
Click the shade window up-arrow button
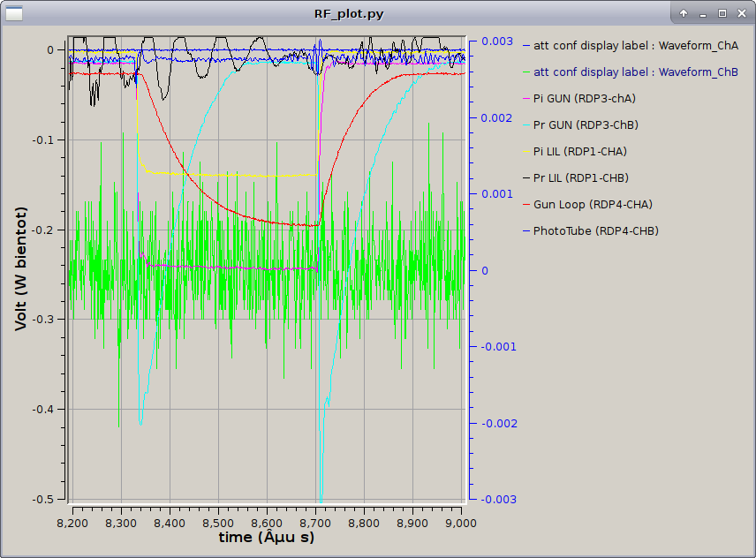click(684, 14)
